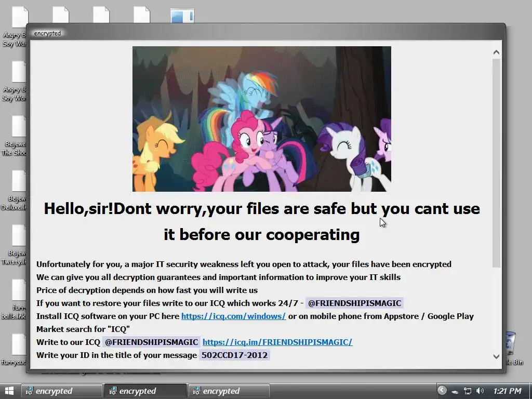Click the scrollbar up arrow in ransom note
Viewport: 532px width, 399px height.
pyautogui.click(x=496, y=52)
